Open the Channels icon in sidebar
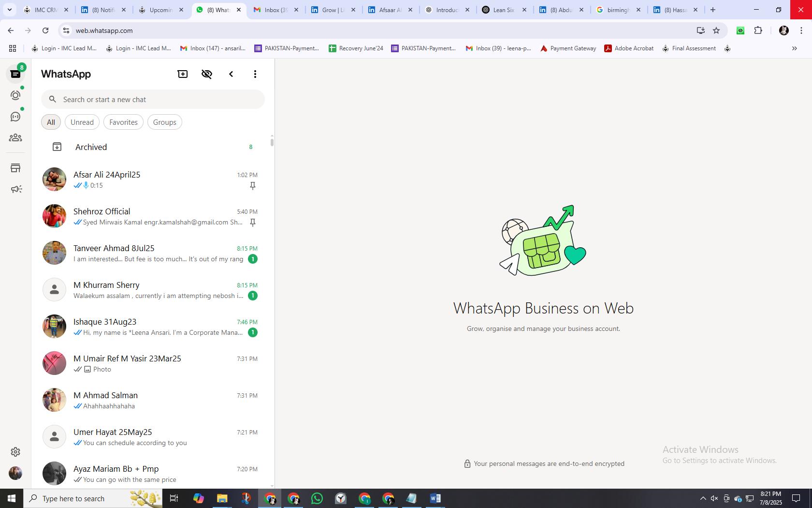Image resolution: width=812 pixels, height=508 pixels. click(15, 117)
